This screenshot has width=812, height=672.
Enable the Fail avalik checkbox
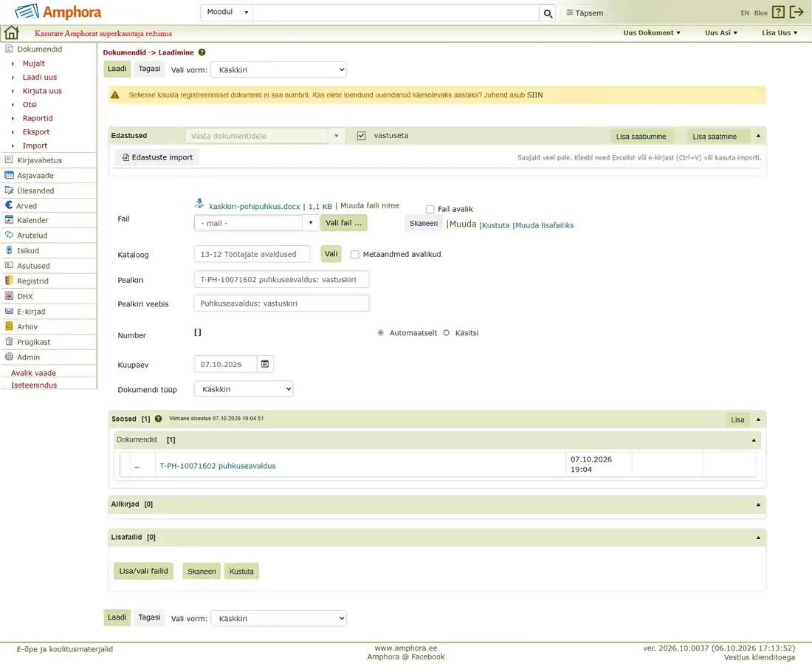(x=430, y=209)
